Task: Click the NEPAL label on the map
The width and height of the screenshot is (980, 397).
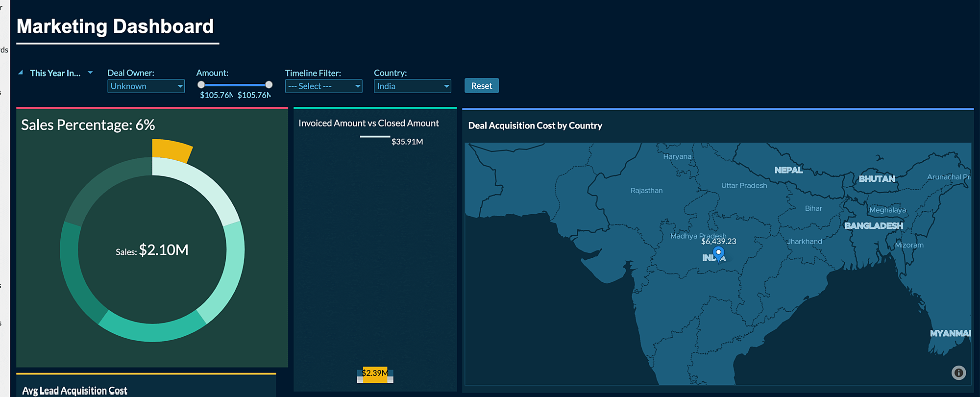Action: tap(788, 170)
